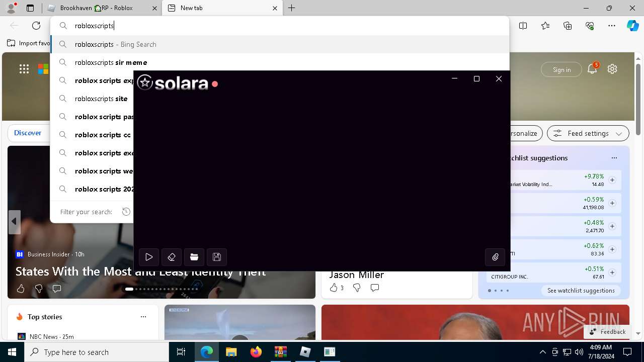This screenshot has height=362, width=644.
Task: Close the New tab browser tab
Action: 275,8
